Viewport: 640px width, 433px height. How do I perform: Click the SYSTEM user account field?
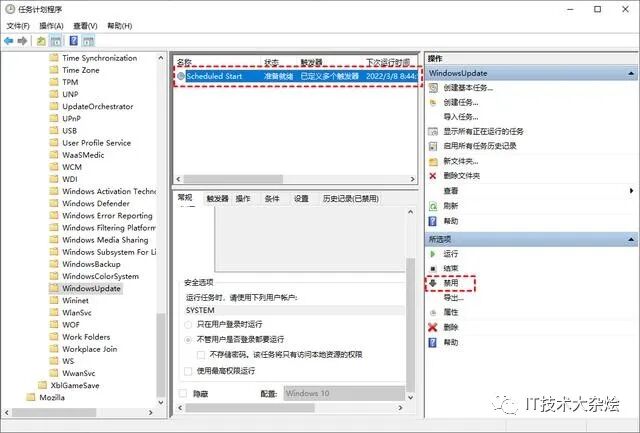(294, 311)
